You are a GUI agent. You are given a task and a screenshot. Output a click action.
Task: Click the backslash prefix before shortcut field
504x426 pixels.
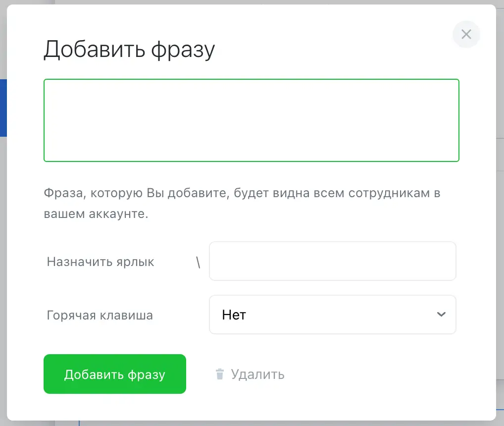tap(198, 263)
